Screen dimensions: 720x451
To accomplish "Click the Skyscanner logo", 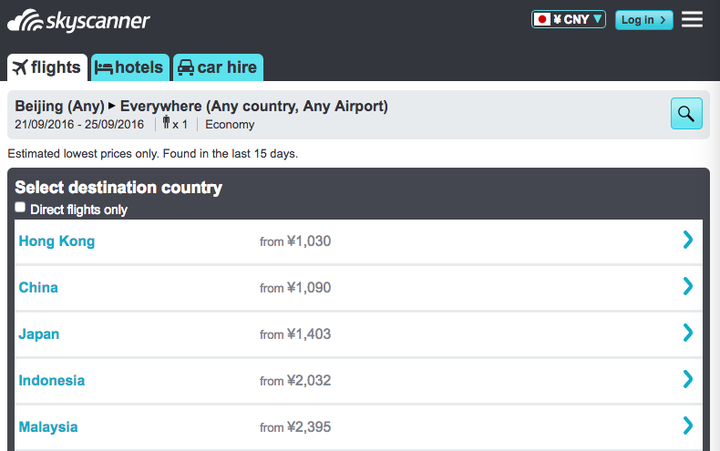I will tap(79, 20).
